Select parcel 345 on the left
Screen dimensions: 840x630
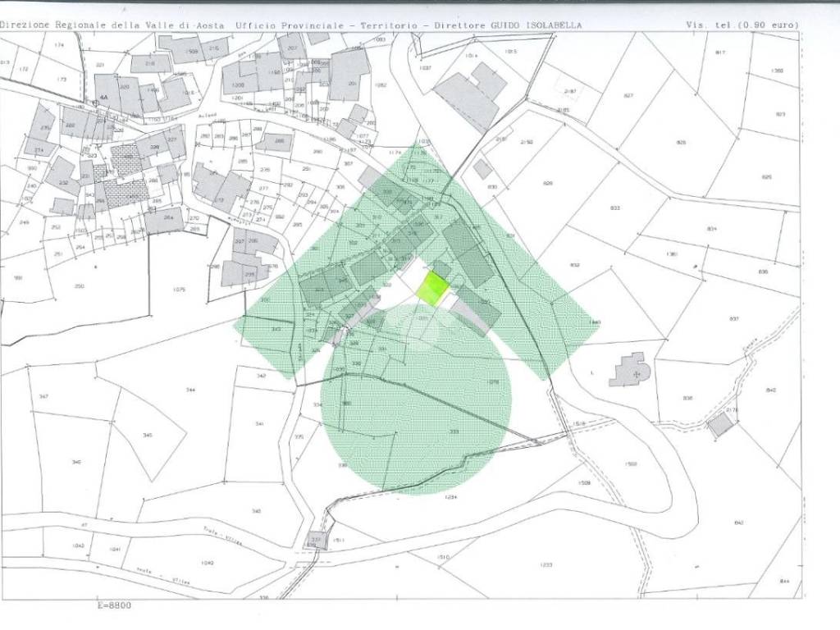(147, 434)
